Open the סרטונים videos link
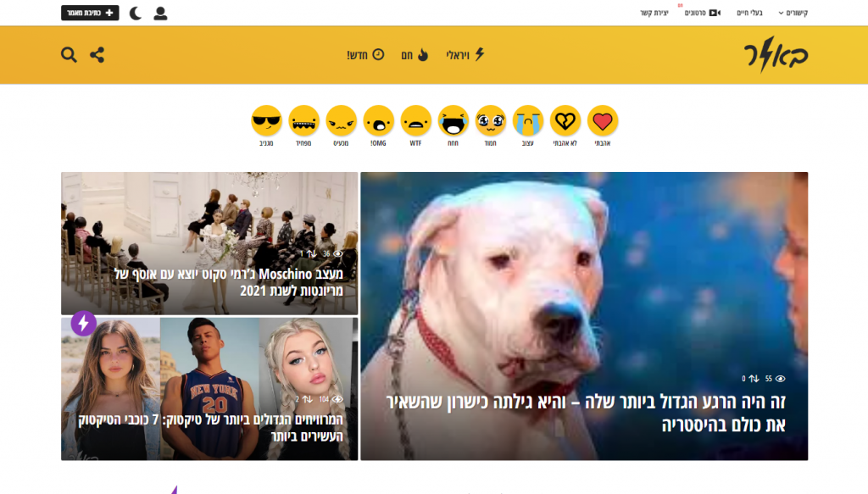Screen dimensions: 868x494 coord(702,13)
